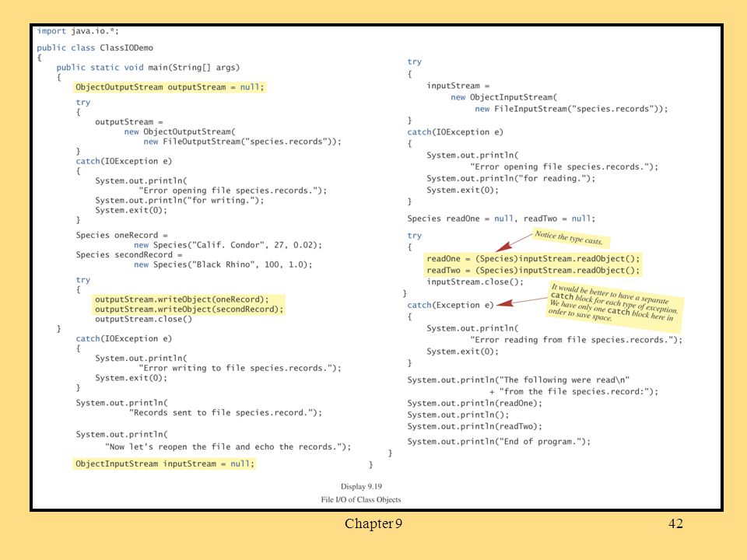The height and width of the screenshot is (560, 747).
Task: Select highlighted 'readTwo = (Species)inputStream.readObject();' line
Action: (x=532, y=270)
